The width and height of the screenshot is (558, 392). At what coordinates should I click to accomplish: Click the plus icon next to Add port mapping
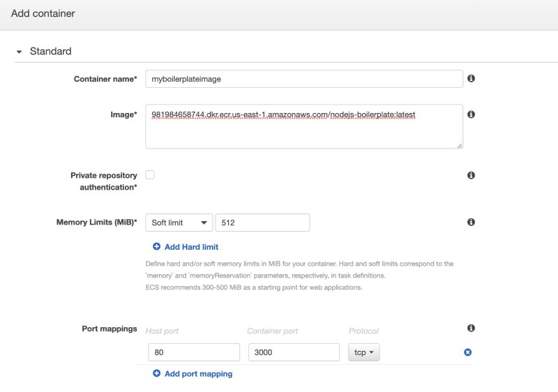(x=156, y=373)
